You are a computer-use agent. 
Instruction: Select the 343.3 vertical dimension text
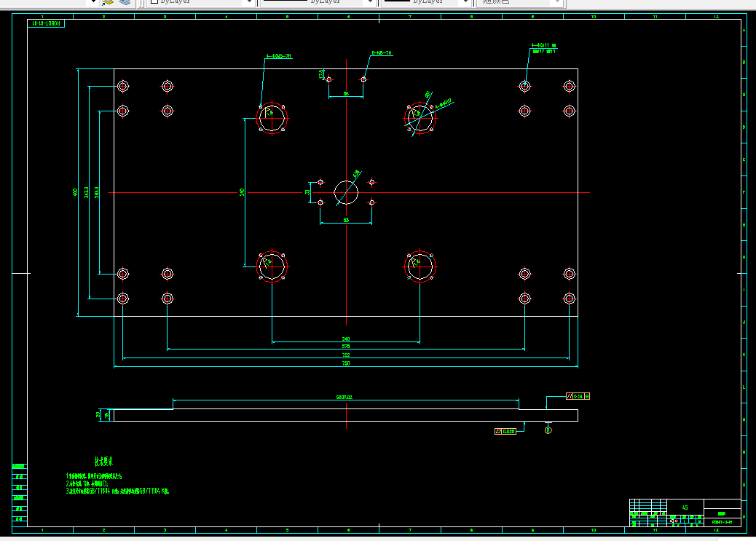pos(86,192)
